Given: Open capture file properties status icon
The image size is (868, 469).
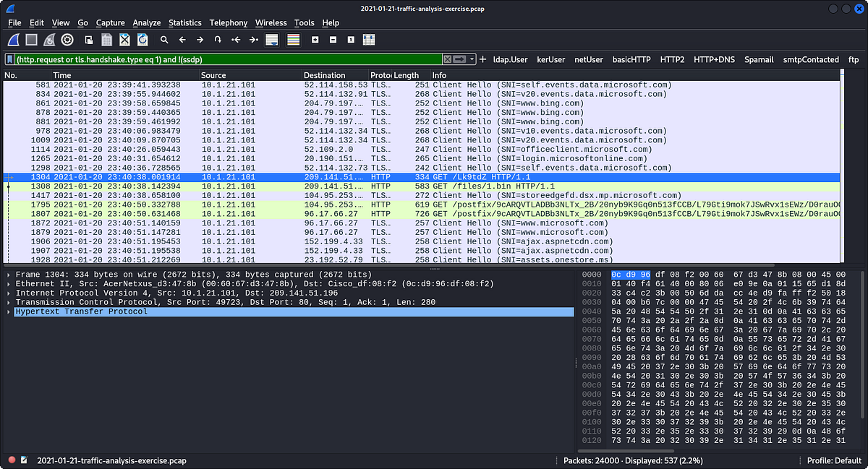Looking at the screenshot, I should (x=24, y=460).
